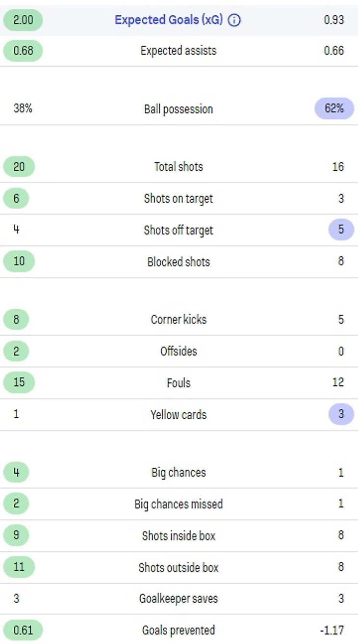Screen dimensions: 358x644
Task: Click the Shots on target label
Action: (179, 199)
